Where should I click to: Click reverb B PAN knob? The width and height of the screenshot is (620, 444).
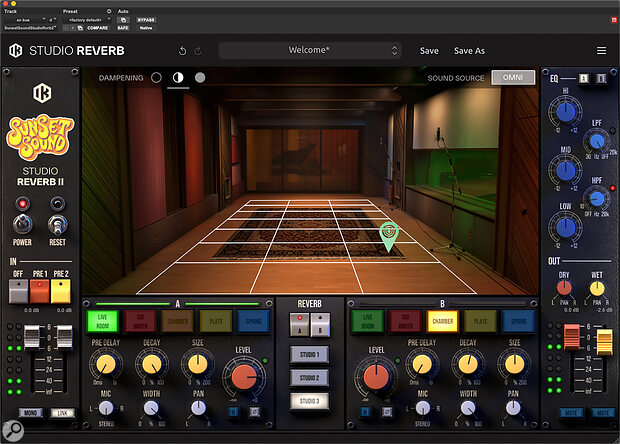point(513,408)
